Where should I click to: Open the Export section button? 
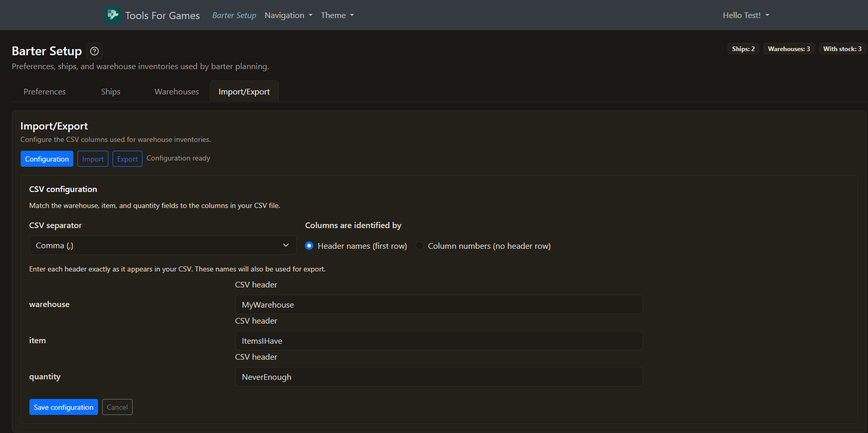pos(127,159)
